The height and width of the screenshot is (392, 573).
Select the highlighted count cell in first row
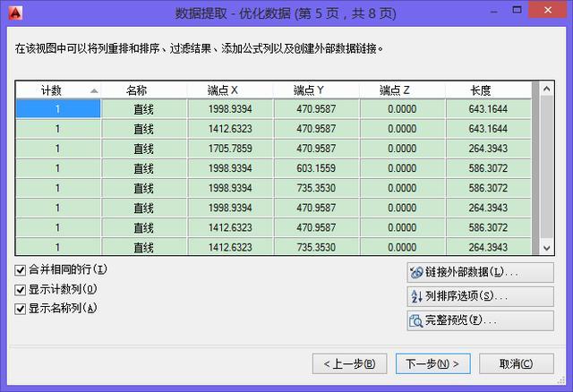pyautogui.click(x=58, y=109)
